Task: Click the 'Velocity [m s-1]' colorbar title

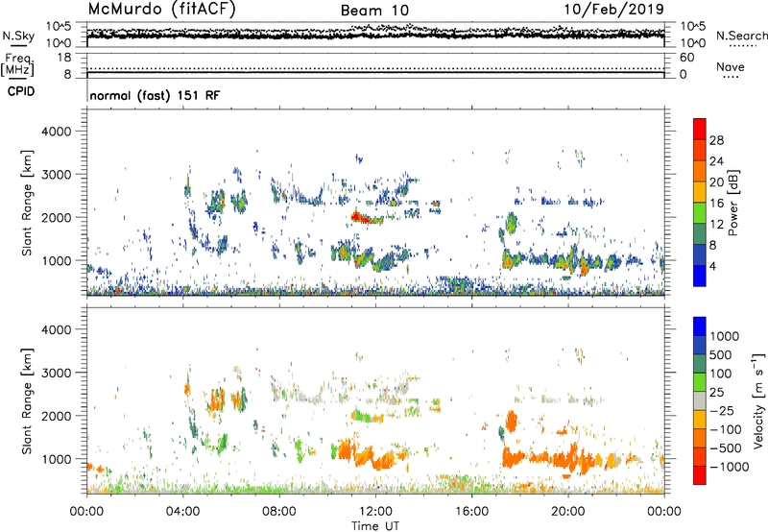Action: (x=758, y=400)
